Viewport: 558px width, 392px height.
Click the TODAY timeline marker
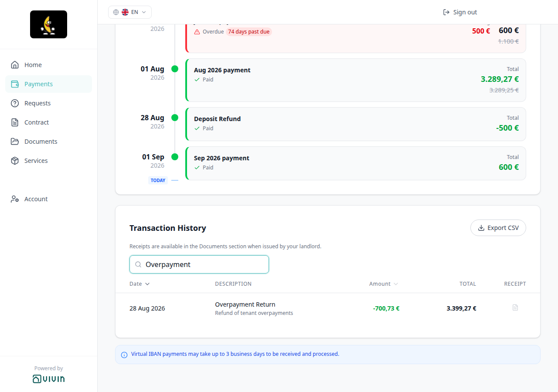158,180
